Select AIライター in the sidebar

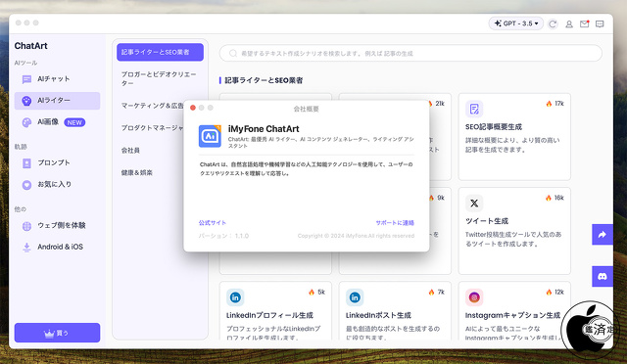click(x=57, y=101)
